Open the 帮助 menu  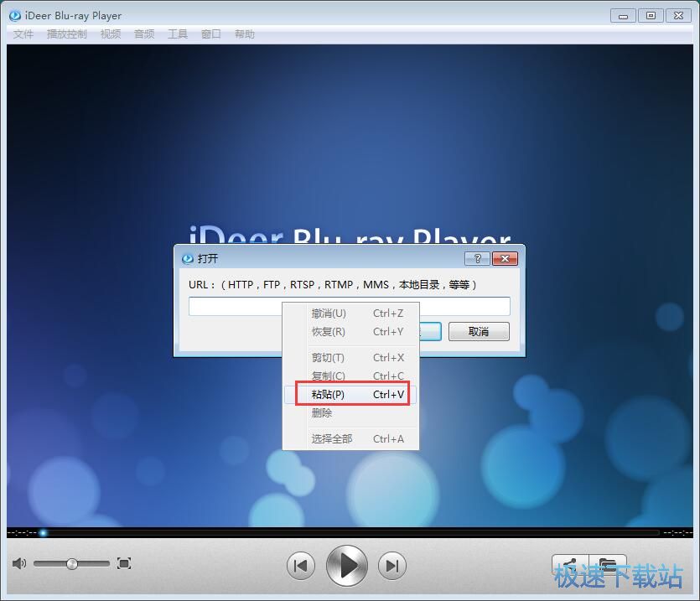click(245, 34)
